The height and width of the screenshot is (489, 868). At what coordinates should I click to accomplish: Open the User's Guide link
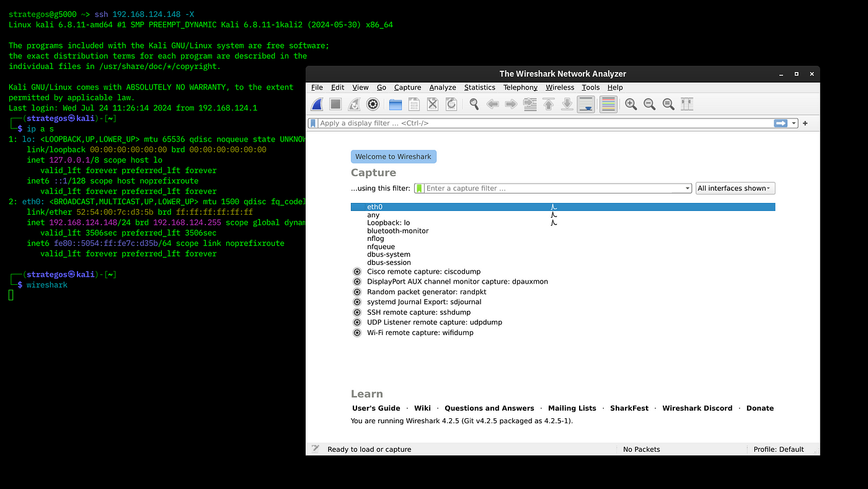tap(376, 408)
